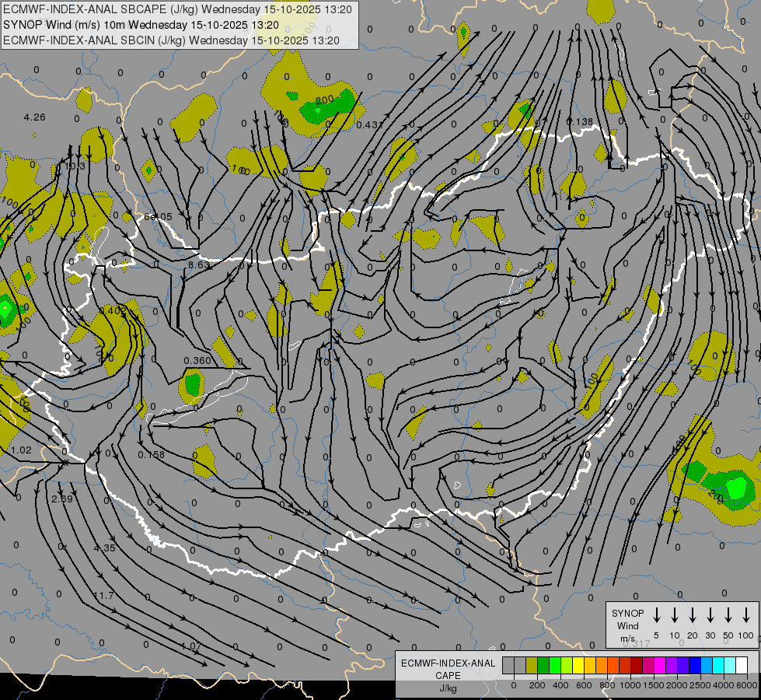Click the 800 tick on CAPE scale
The height and width of the screenshot is (700, 761).
(x=607, y=685)
